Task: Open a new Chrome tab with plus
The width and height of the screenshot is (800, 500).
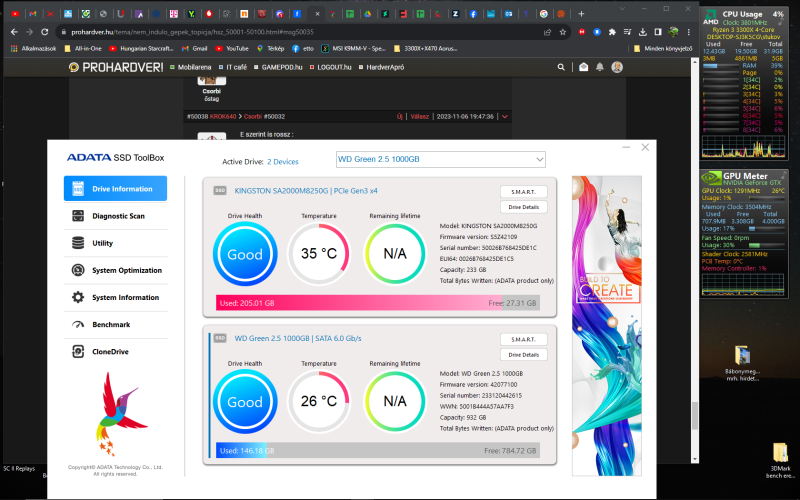Action: pyautogui.click(x=581, y=14)
